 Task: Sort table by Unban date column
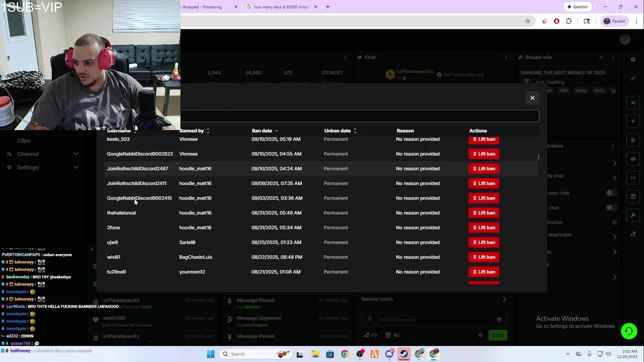point(340,131)
